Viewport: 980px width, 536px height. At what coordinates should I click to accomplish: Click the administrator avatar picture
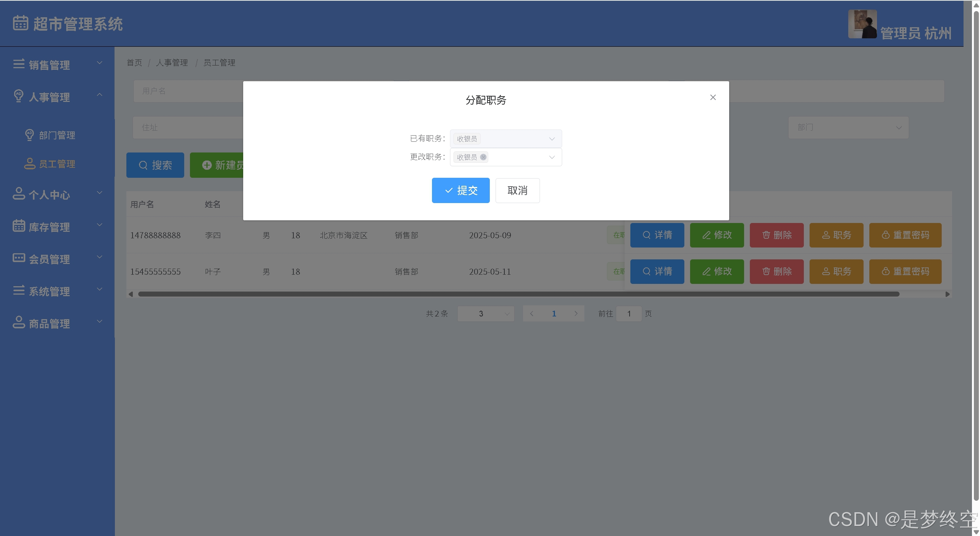pos(862,24)
